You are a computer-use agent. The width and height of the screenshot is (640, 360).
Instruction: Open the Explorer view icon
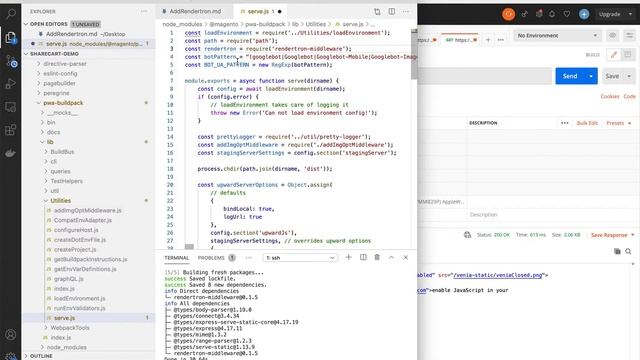point(11,38)
